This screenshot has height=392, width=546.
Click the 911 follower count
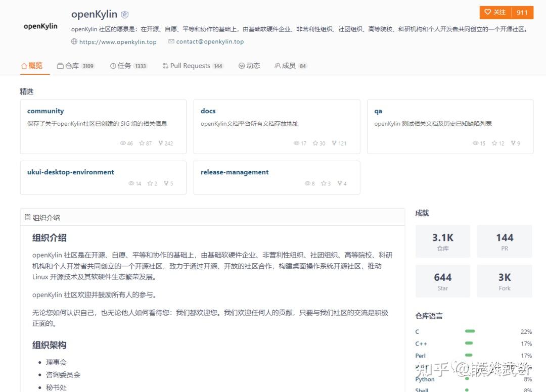[x=522, y=12]
